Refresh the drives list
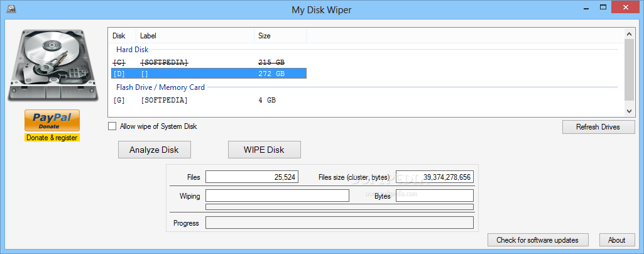The width and height of the screenshot is (644, 254). (x=598, y=127)
